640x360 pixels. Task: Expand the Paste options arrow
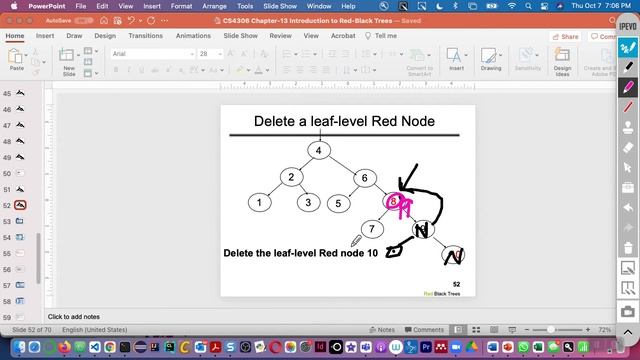tap(26, 54)
